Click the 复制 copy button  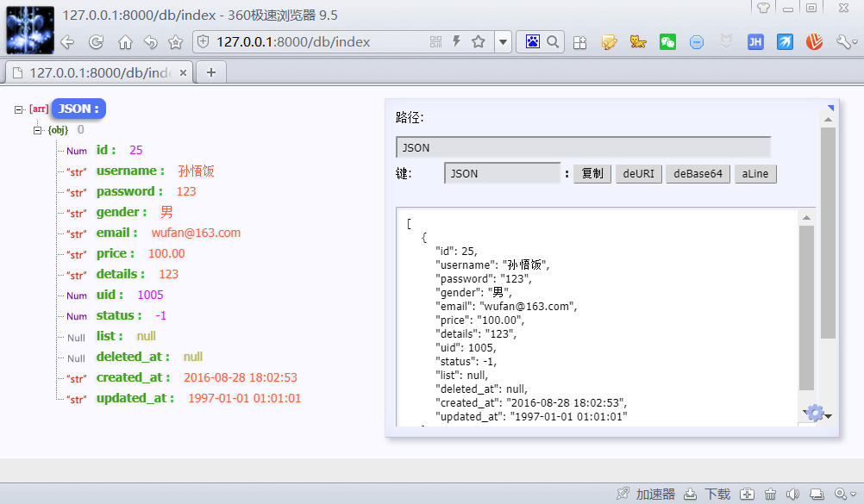pyautogui.click(x=592, y=173)
